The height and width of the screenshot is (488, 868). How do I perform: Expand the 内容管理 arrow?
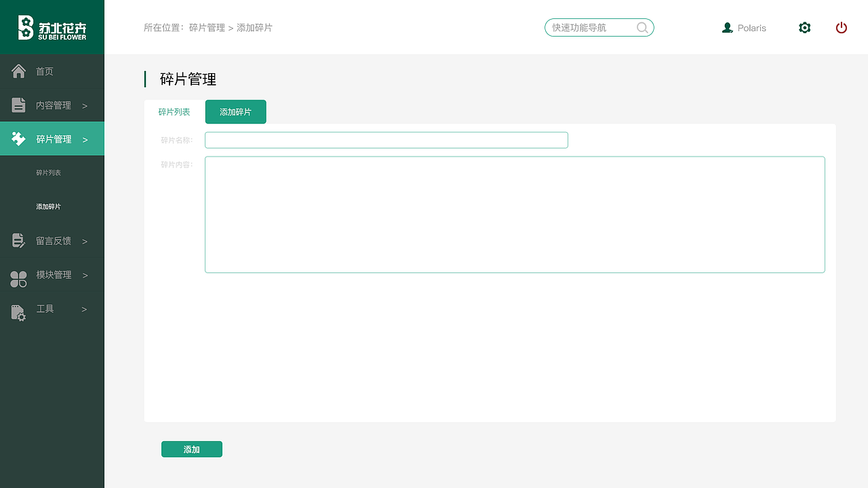pyautogui.click(x=85, y=106)
